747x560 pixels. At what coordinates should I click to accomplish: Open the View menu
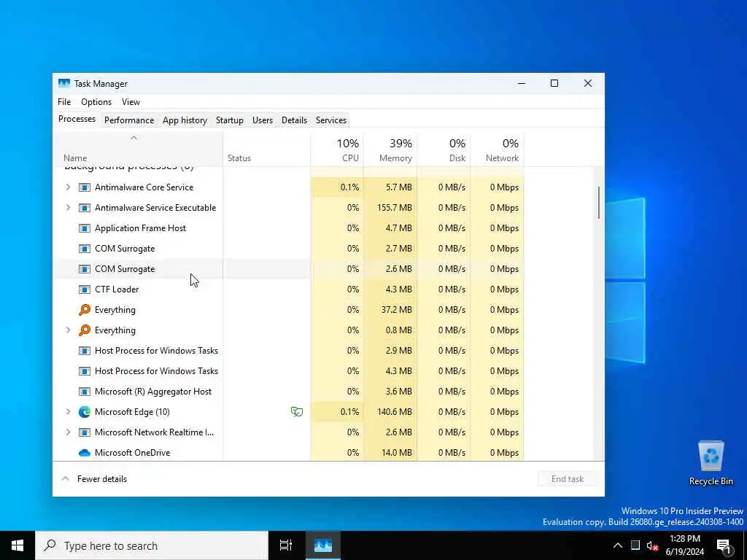point(131,102)
